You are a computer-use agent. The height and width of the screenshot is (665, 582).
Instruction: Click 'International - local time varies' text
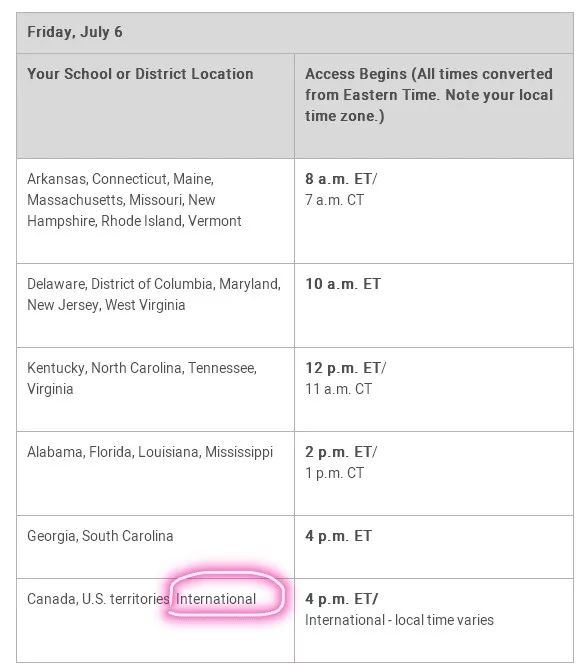[399, 620]
